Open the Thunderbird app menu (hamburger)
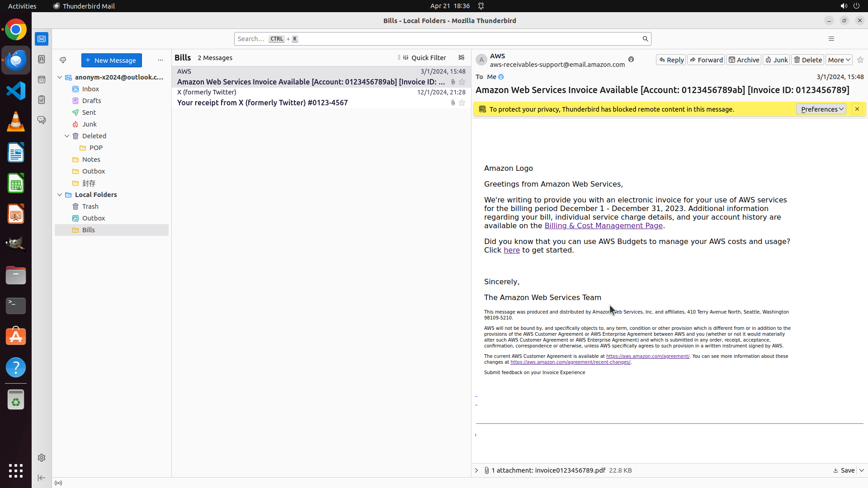 [x=831, y=39]
